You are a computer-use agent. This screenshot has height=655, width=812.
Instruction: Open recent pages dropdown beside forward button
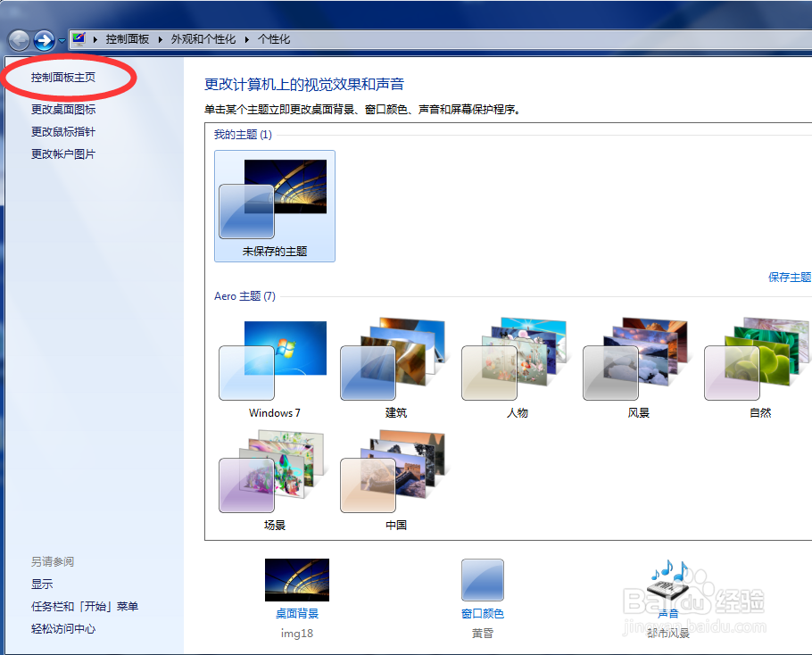(x=61, y=39)
